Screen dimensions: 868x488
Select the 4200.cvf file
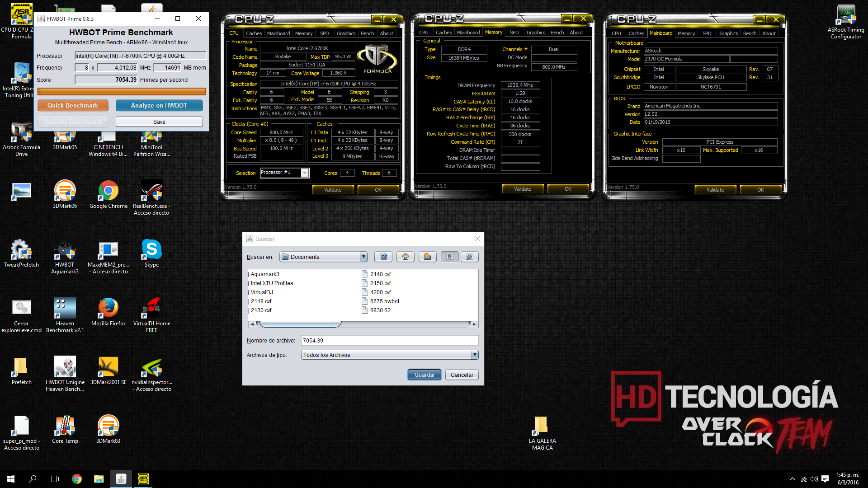coord(376,292)
